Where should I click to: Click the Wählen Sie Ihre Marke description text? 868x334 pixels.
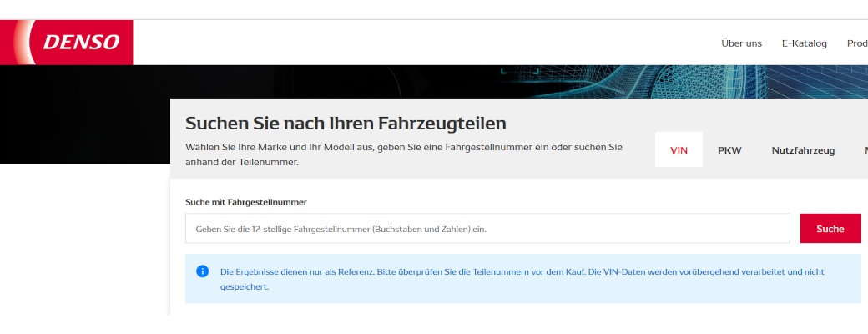point(403,154)
